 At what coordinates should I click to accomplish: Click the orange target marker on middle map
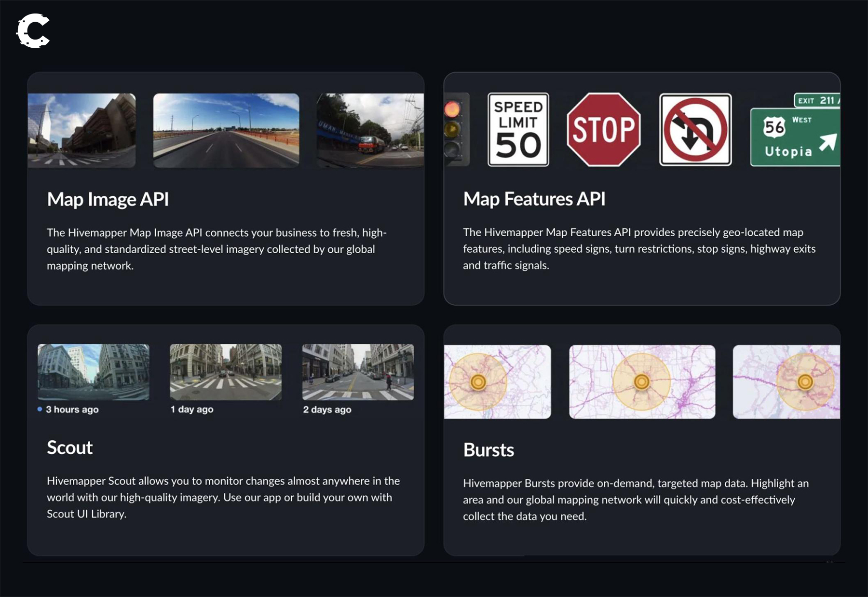click(641, 382)
